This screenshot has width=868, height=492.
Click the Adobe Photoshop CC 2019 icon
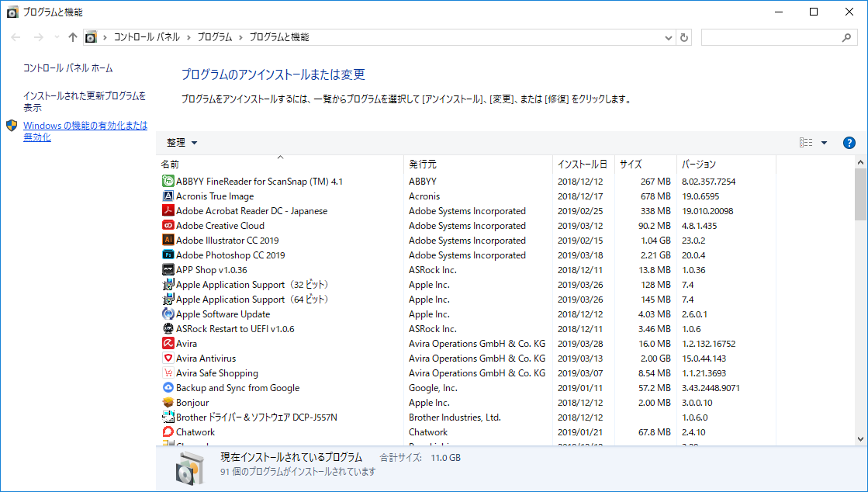168,255
